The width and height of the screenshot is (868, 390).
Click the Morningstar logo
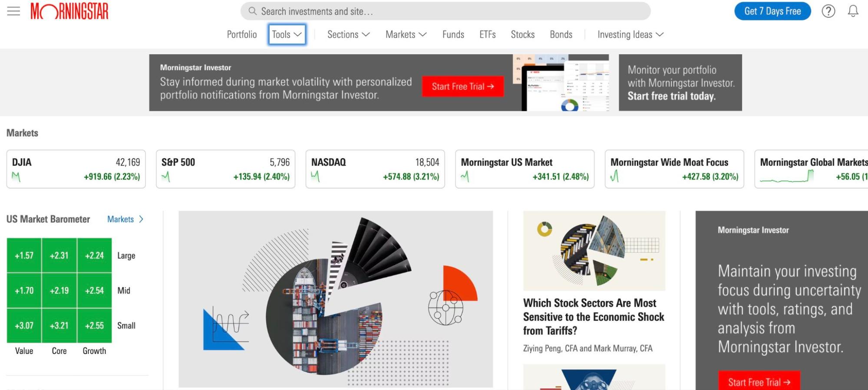point(69,11)
